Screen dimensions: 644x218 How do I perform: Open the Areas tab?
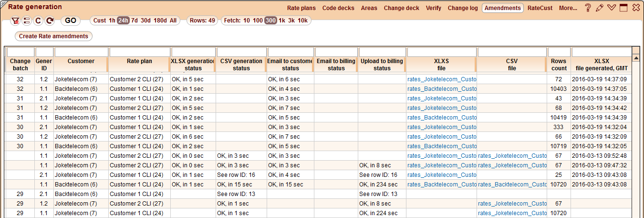point(369,8)
